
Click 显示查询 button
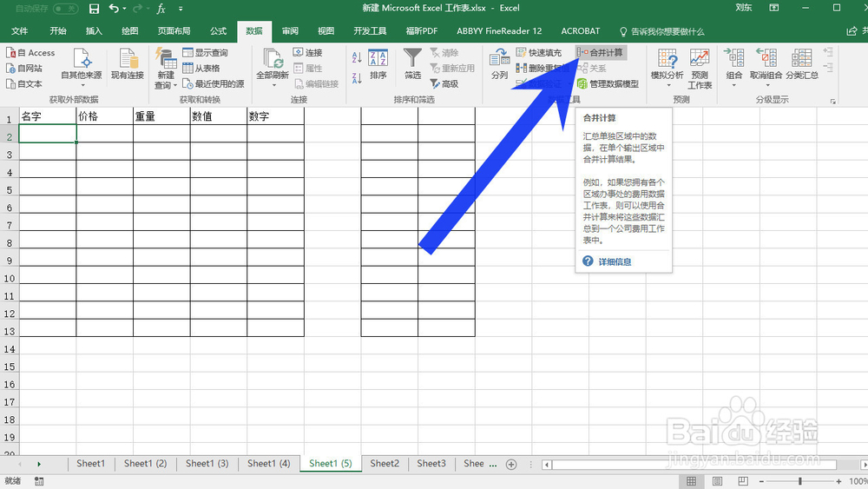(206, 53)
